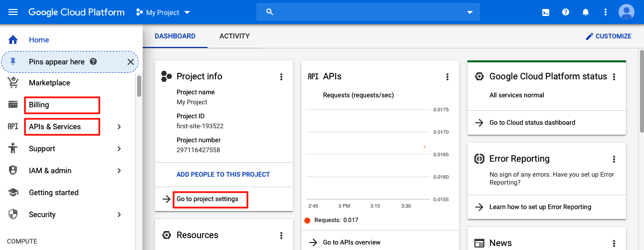Screen dimensions: 644x250
Task: Expand APIs & Services submenu arrow
Action: [x=119, y=127]
